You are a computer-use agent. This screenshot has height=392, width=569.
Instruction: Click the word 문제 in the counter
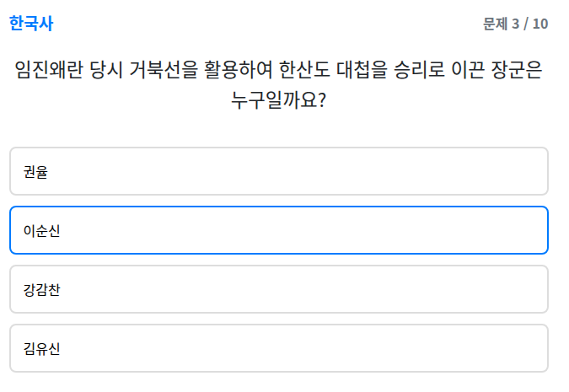point(494,24)
